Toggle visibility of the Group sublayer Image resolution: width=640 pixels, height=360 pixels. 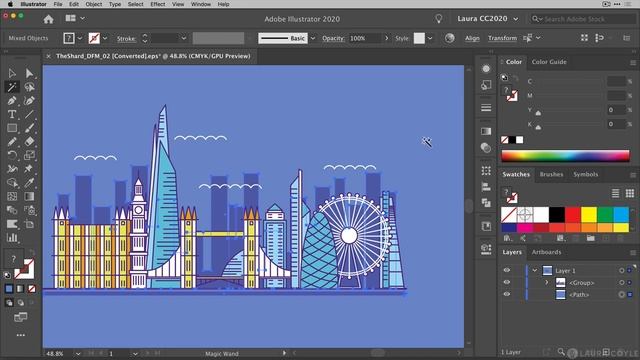coord(507,282)
